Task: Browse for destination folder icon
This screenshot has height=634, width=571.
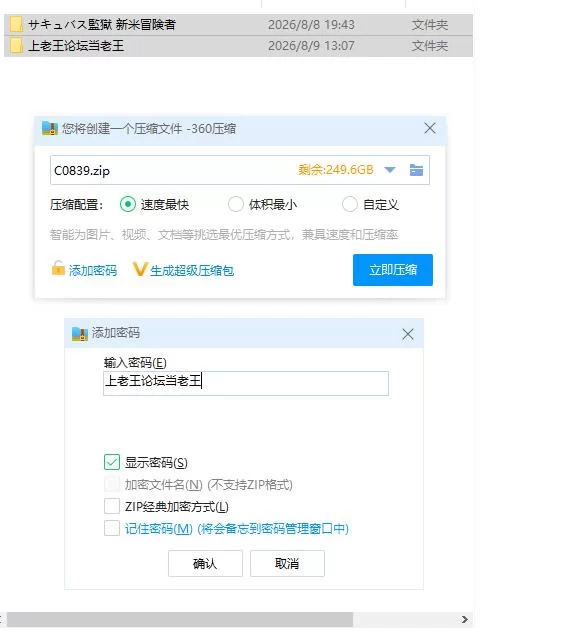Action: pos(416,170)
